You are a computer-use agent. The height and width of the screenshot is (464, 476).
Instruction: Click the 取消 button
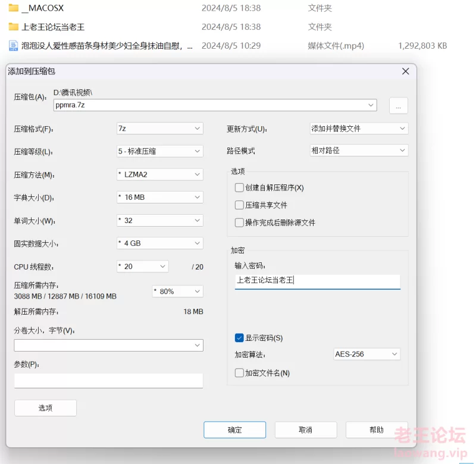pyautogui.click(x=306, y=429)
